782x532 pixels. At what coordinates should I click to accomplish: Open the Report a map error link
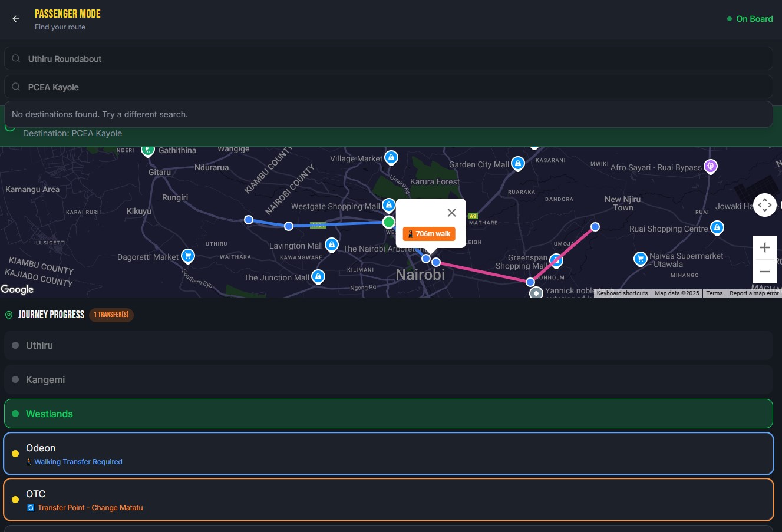tap(754, 293)
